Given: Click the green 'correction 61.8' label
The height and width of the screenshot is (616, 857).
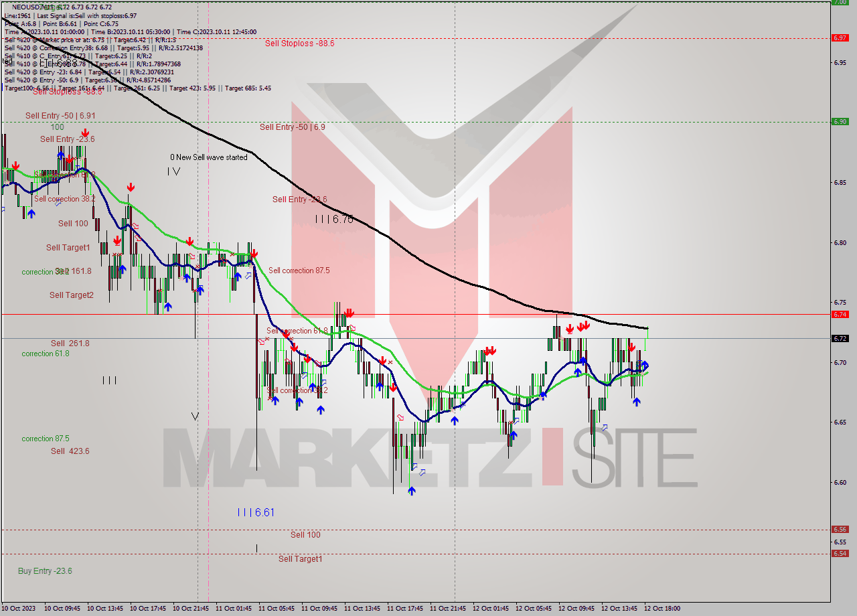Looking at the screenshot, I should click(45, 354).
